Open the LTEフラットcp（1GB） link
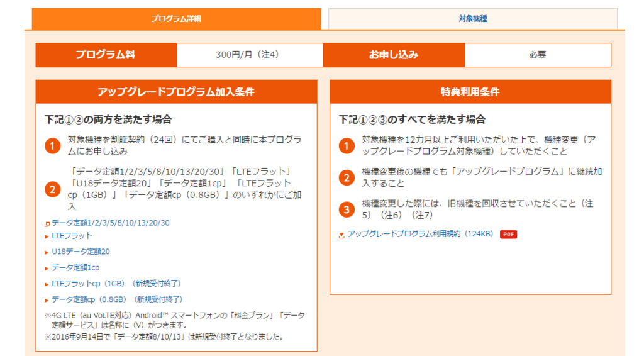Image resolution: width=644 pixels, height=356 pixels. pyautogui.click(x=116, y=284)
